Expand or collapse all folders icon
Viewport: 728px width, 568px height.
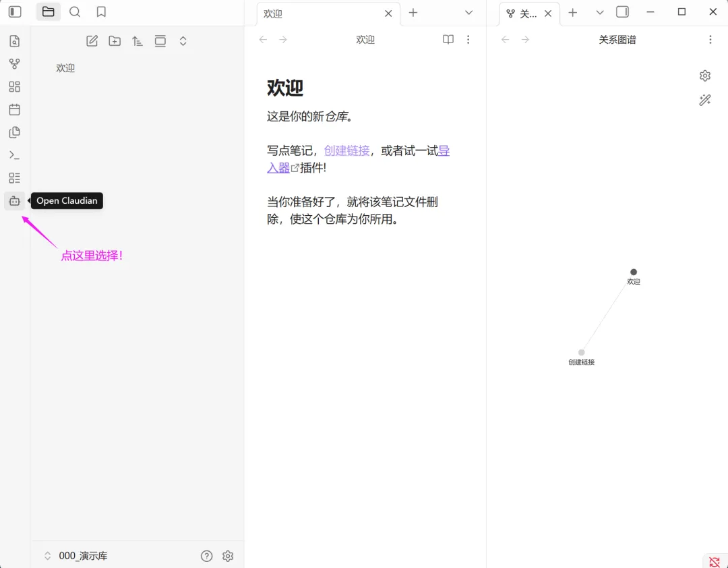pyautogui.click(x=183, y=41)
